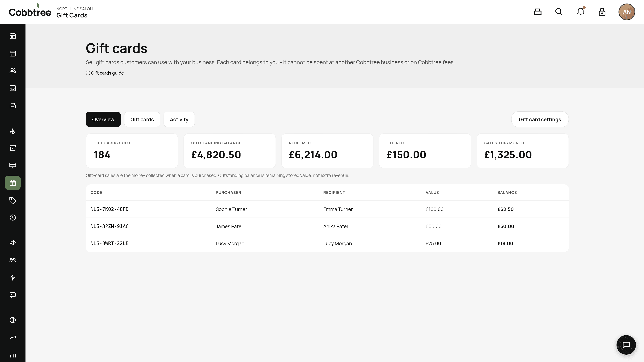Click recipient Anika Patel
644x362 pixels.
(x=335, y=226)
